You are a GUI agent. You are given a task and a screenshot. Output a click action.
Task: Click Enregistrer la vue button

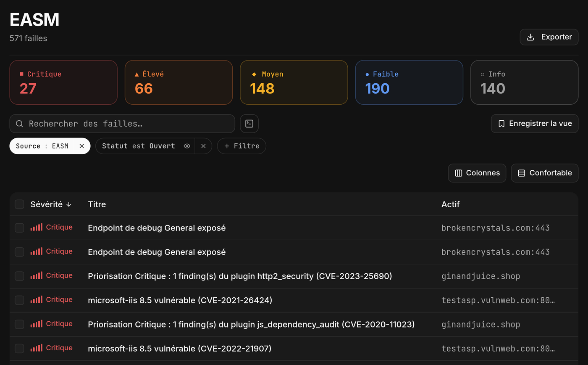point(535,124)
